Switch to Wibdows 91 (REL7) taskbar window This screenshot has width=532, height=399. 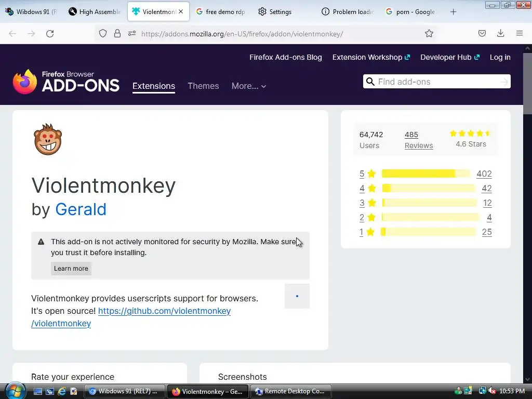click(124, 391)
